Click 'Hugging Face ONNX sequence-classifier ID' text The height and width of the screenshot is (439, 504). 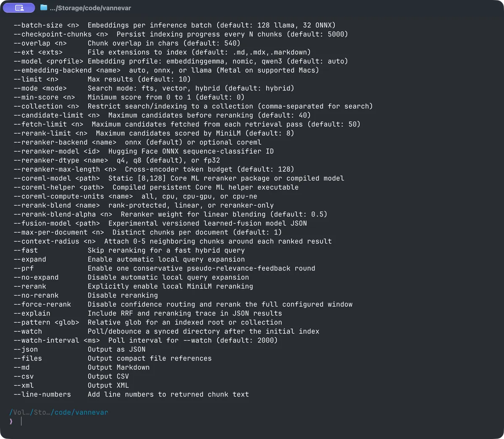point(191,152)
